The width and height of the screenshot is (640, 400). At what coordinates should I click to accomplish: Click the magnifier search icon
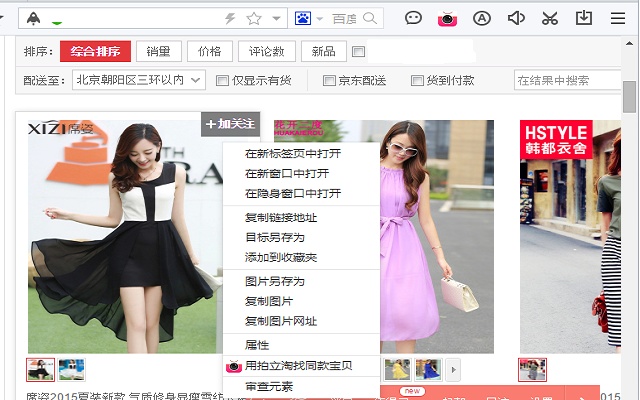370,18
